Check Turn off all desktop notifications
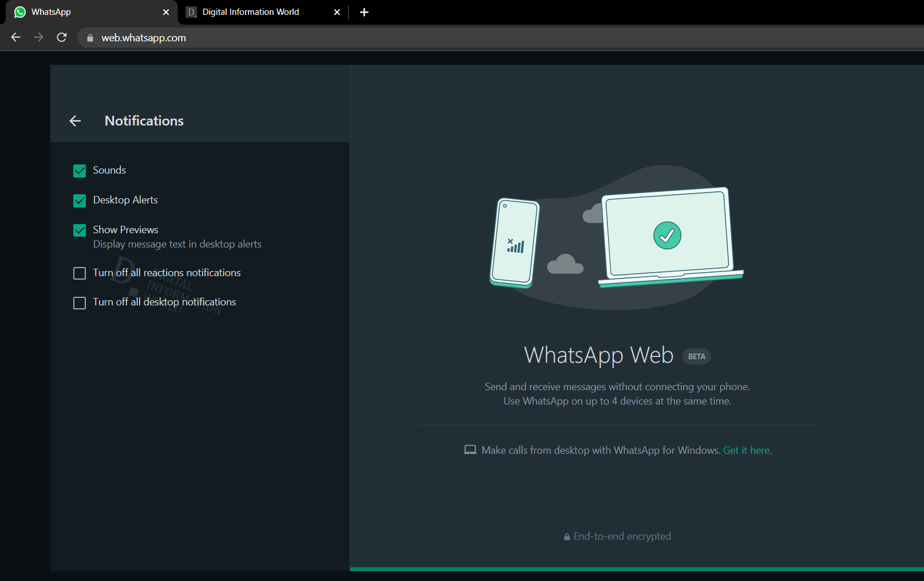The image size is (924, 581). pos(80,303)
